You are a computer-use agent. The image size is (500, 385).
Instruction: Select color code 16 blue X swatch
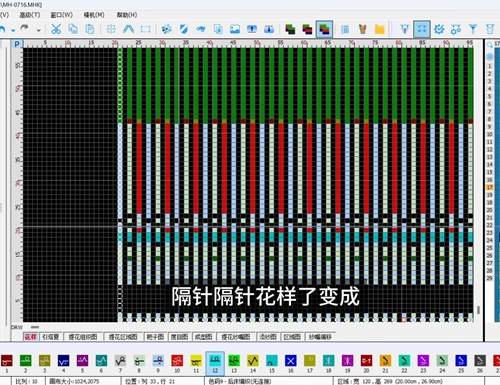coord(291,361)
